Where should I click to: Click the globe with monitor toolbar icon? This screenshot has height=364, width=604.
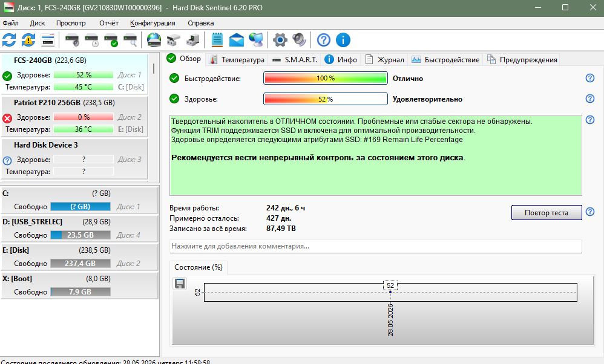click(256, 40)
